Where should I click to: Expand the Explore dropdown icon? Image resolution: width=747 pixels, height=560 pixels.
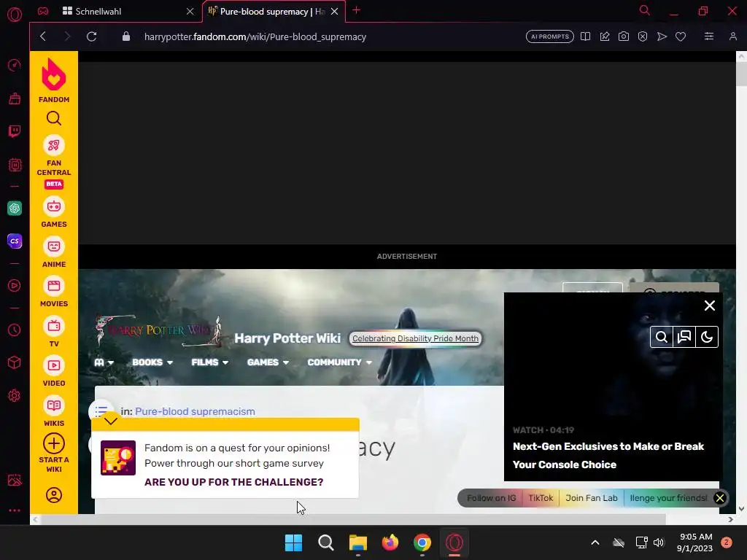(104, 362)
